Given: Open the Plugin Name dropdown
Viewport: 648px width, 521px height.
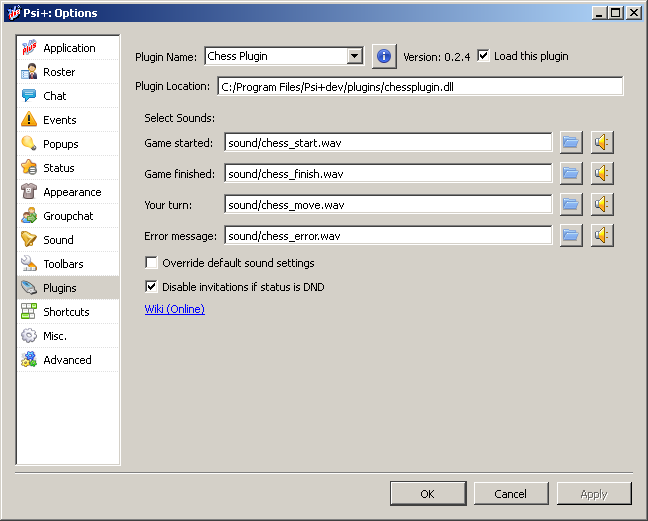Looking at the screenshot, I should click(x=354, y=56).
